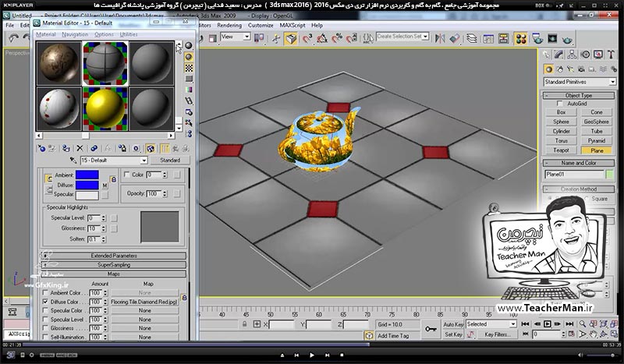Enable Glossiness map checkbox

[x=45, y=328]
